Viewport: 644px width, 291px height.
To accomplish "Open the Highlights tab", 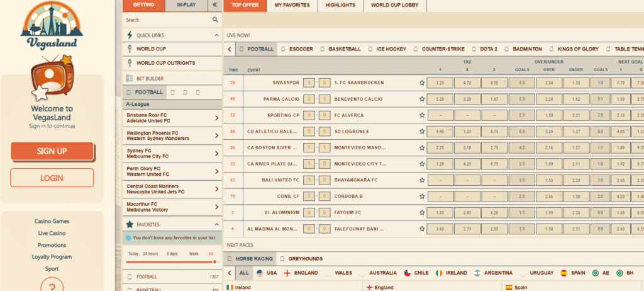I will point(340,5).
